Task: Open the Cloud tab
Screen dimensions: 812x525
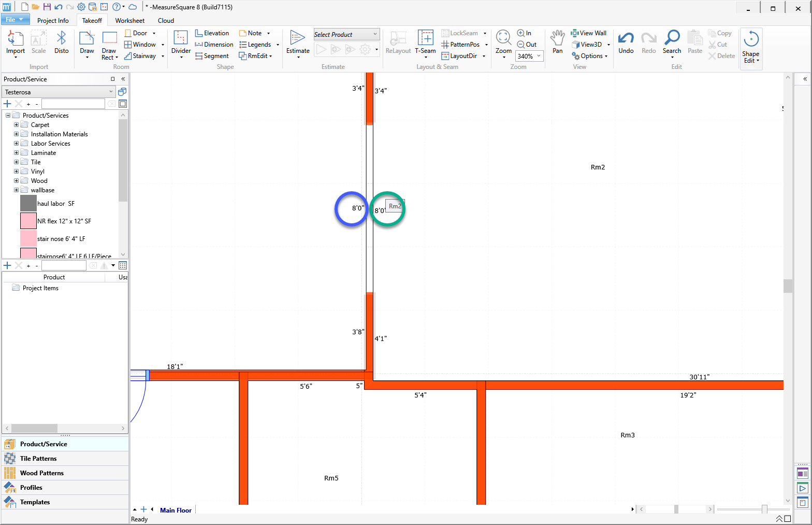Action: (166, 21)
